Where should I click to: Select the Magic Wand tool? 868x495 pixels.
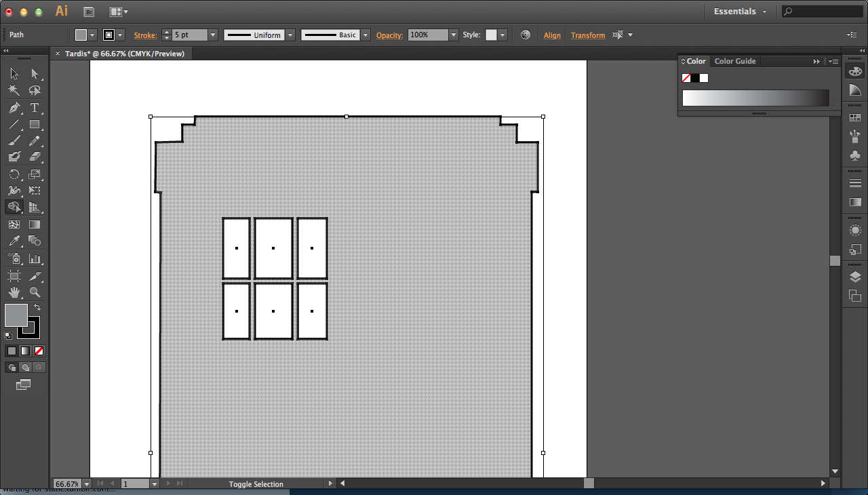click(x=14, y=91)
